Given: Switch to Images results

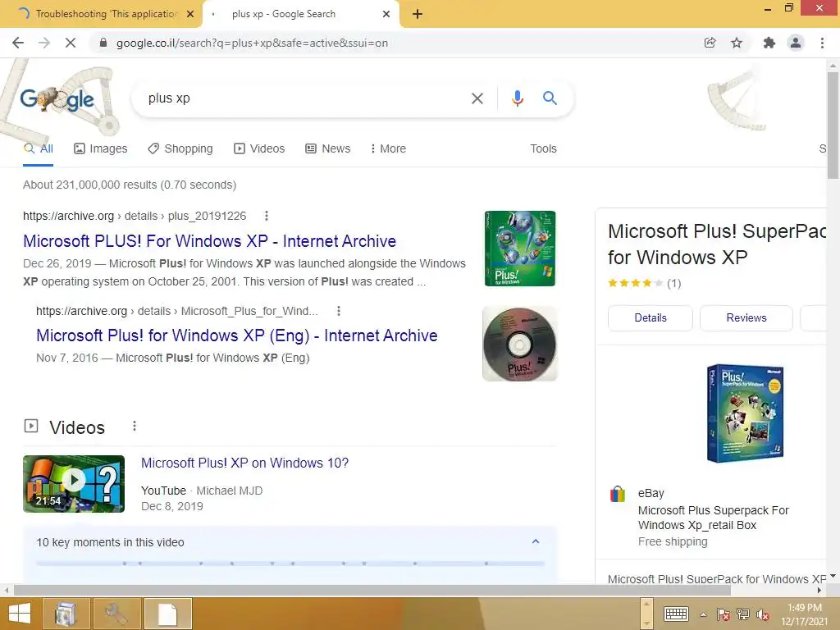Looking at the screenshot, I should pos(101,148).
